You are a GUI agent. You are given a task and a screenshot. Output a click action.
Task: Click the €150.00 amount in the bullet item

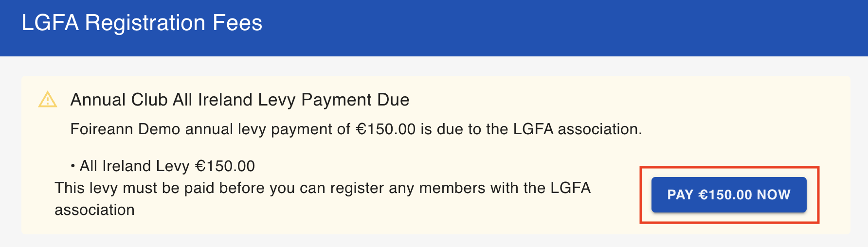click(225, 166)
